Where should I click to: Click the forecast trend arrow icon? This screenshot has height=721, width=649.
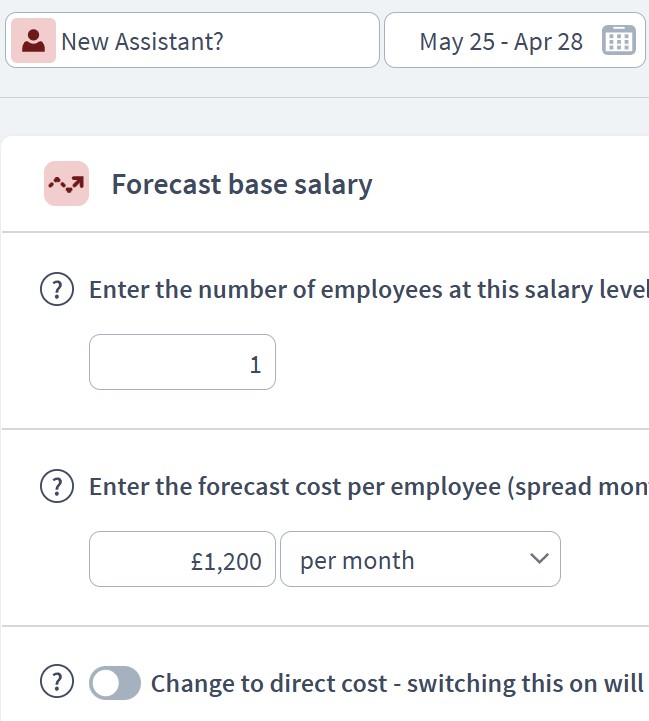(x=66, y=183)
